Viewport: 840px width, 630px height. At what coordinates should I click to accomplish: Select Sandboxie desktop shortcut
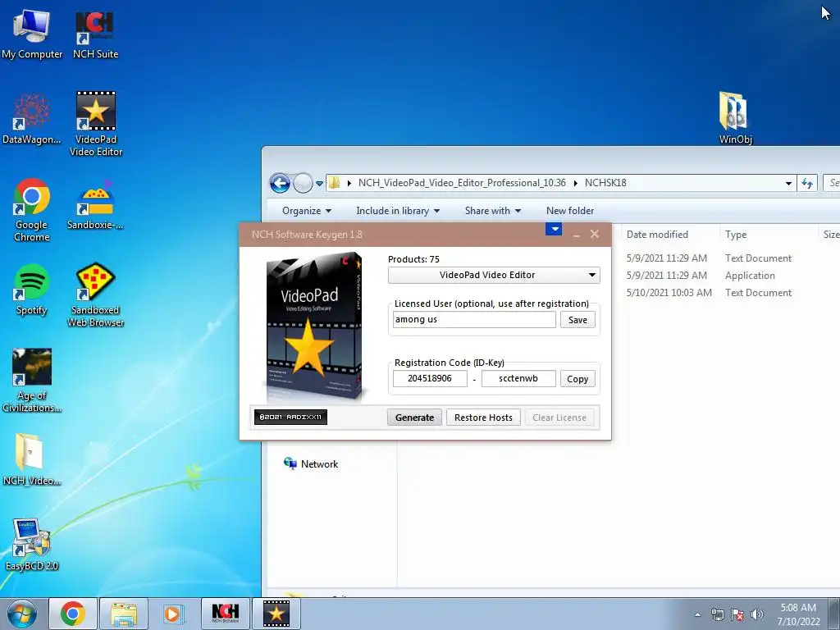point(95,204)
